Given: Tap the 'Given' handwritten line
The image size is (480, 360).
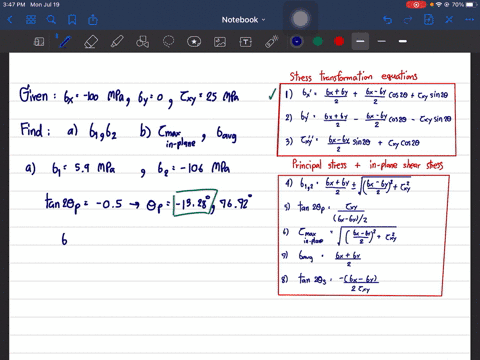Looking at the screenshot, I should [x=129, y=97].
